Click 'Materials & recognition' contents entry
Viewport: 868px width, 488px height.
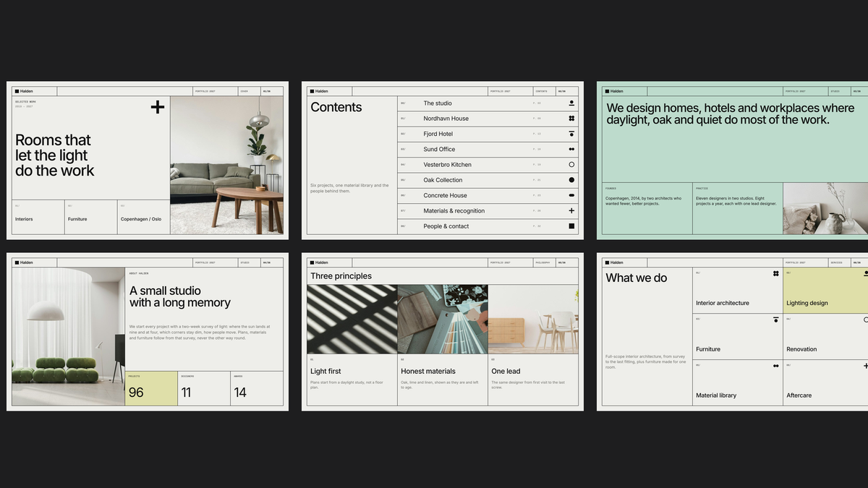click(x=454, y=211)
